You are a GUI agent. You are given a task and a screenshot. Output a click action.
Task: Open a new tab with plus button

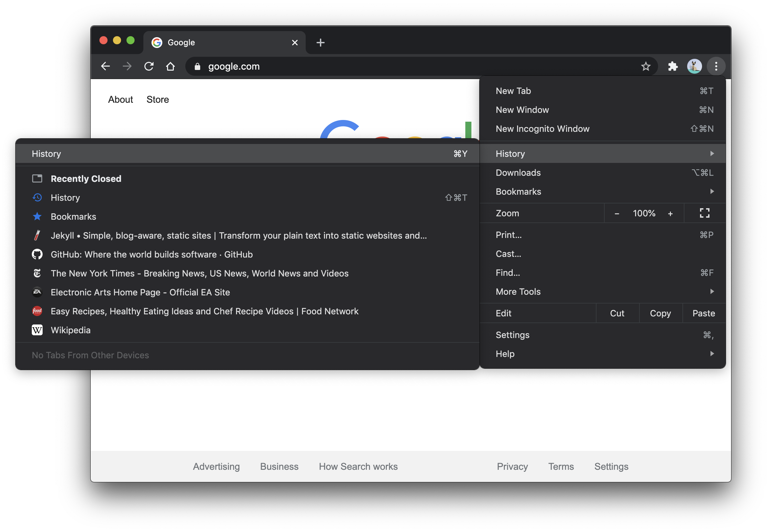coord(320,43)
